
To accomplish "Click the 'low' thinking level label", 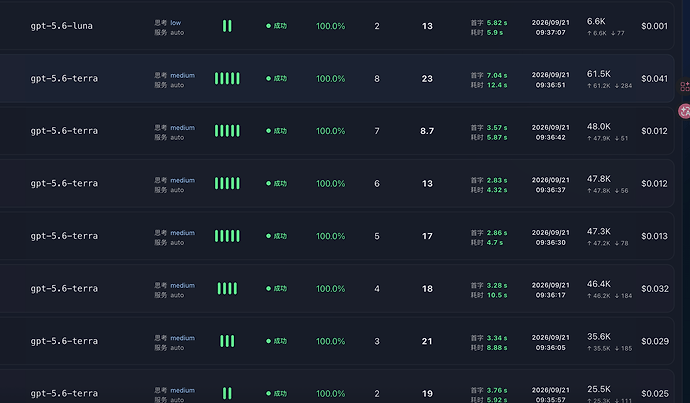I will click(x=176, y=23).
